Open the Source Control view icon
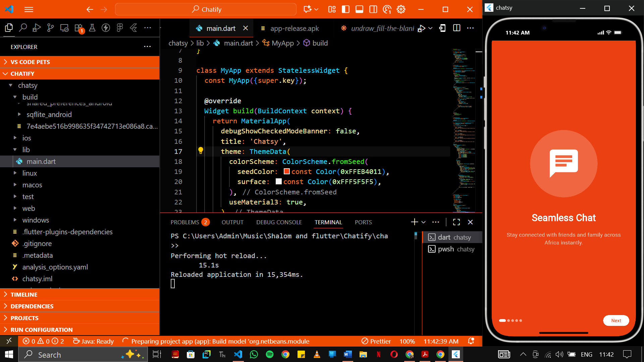 click(50, 28)
